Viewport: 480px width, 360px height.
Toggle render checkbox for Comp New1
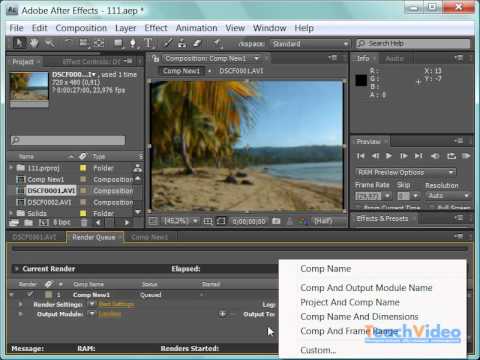[x=30, y=294]
